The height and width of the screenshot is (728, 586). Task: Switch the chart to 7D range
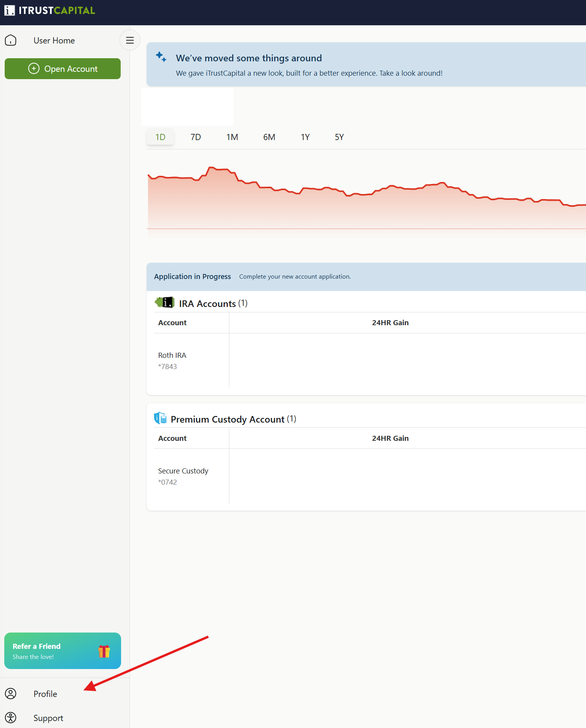(196, 137)
